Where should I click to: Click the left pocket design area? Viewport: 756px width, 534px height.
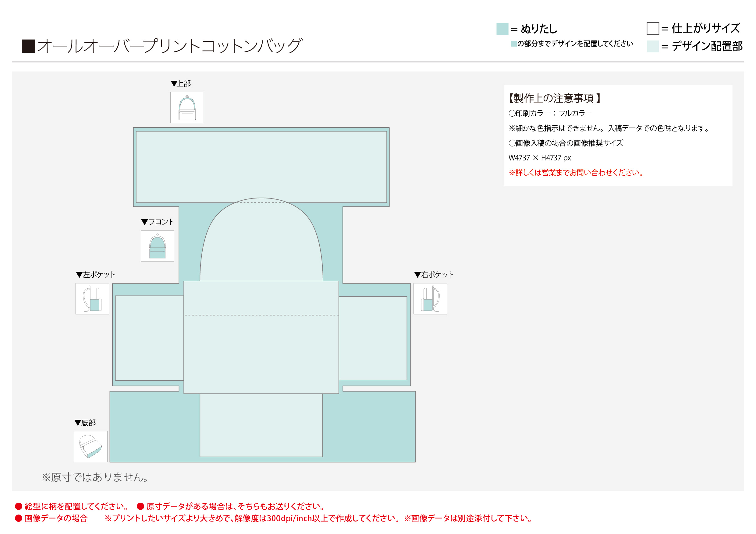tap(150, 338)
